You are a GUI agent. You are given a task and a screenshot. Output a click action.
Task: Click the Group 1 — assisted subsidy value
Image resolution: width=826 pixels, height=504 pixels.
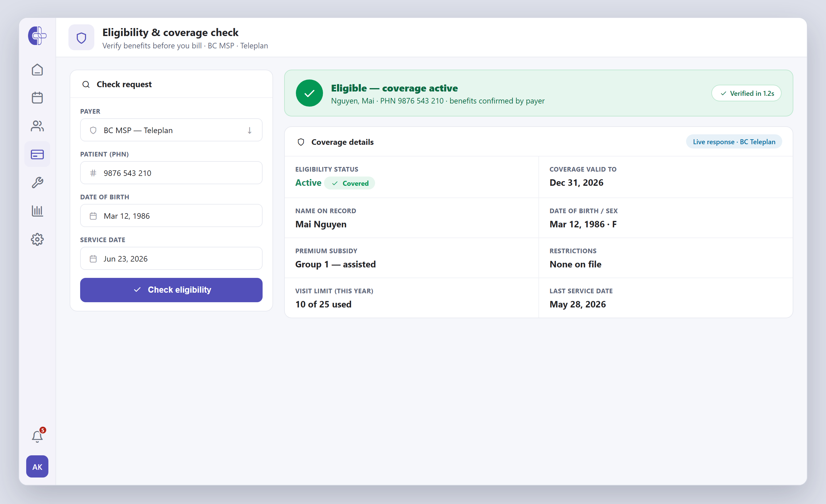(335, 264)
